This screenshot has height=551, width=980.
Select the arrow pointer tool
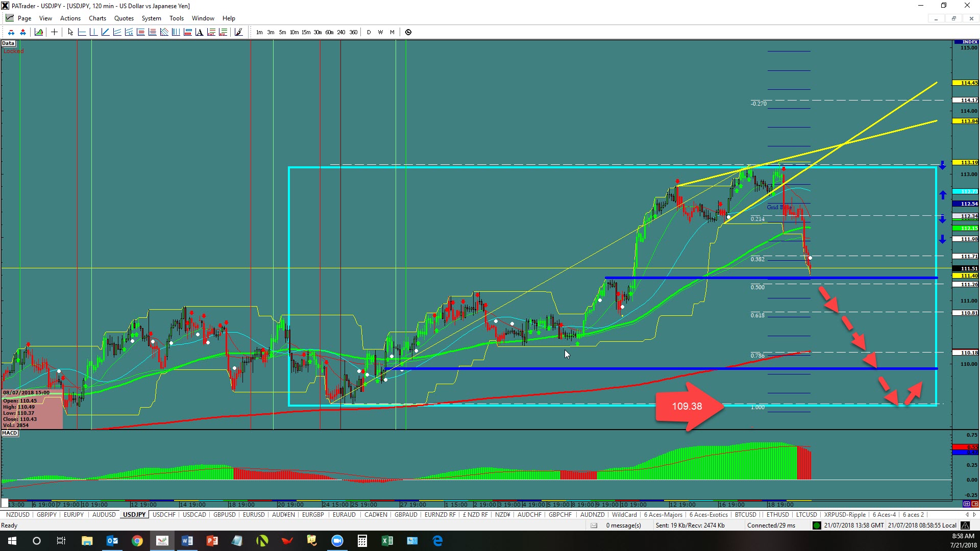(70, 32)
